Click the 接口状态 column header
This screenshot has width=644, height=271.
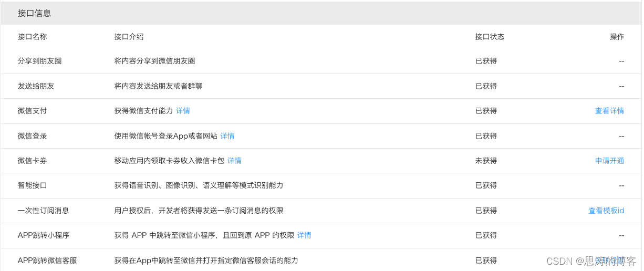(490, 37)
